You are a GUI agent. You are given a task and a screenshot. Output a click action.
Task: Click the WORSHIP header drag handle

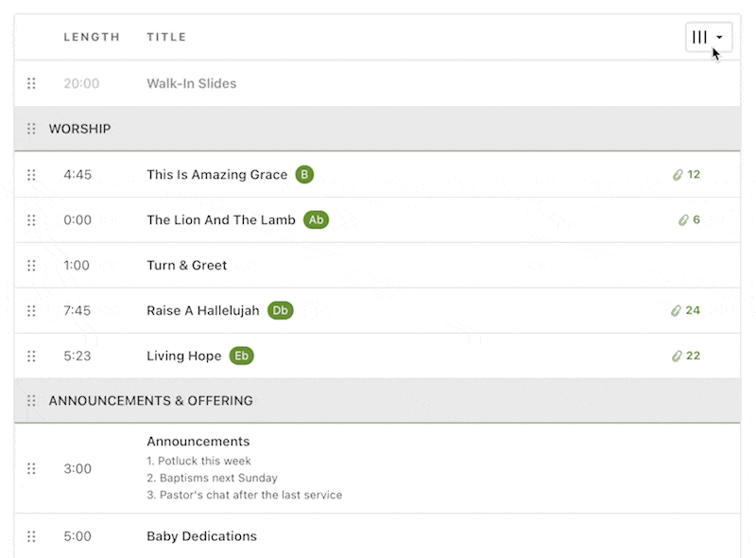pos(31,129)
